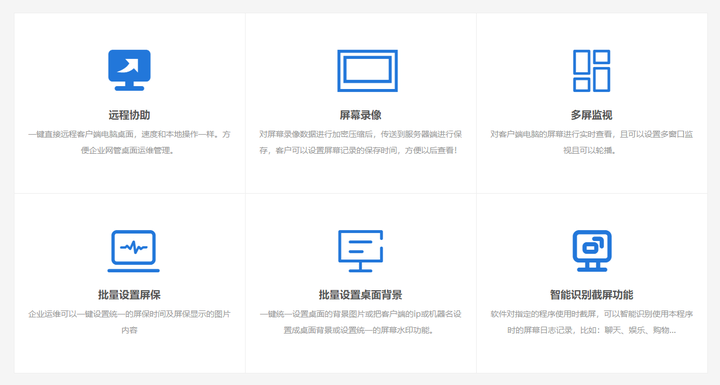
Task: Select description text starting 一键直接远程客户端
Action: 129,142
